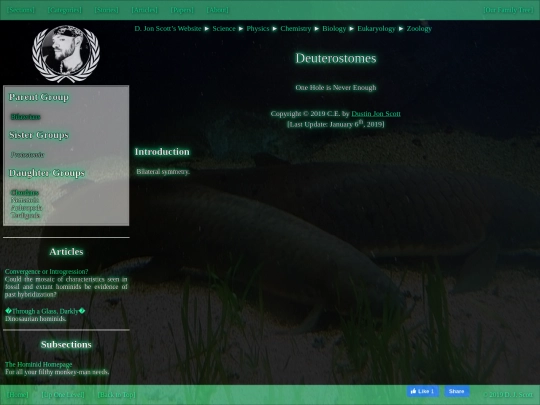Open the [Articles] top menu item
The width and height of the screenshot is (540, 405).
[x=145, y=10]
